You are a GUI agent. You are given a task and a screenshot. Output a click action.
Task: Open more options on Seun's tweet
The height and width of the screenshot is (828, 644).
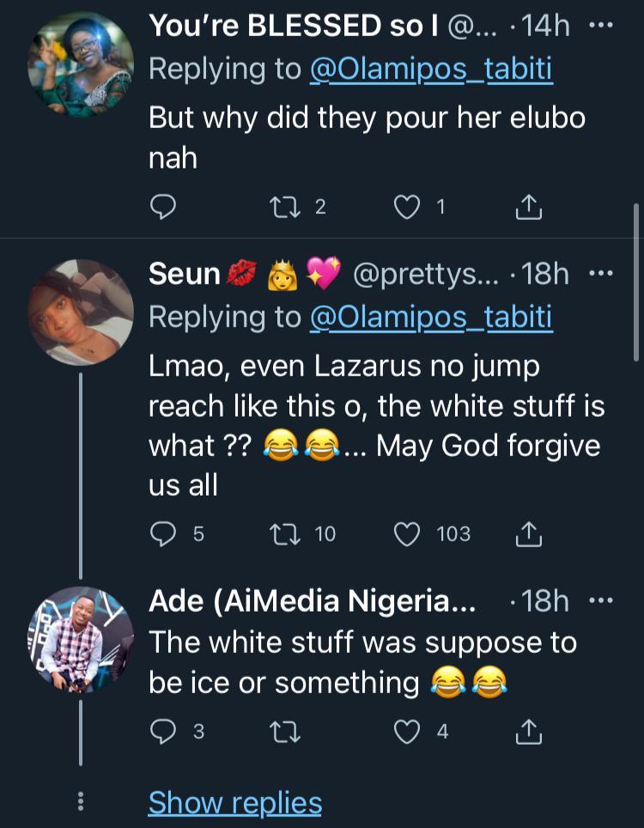(601, 274)
